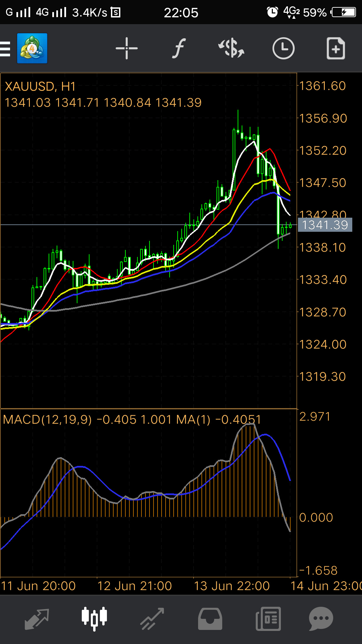Tap price scale value 1319.30

[x=322, y=377]
